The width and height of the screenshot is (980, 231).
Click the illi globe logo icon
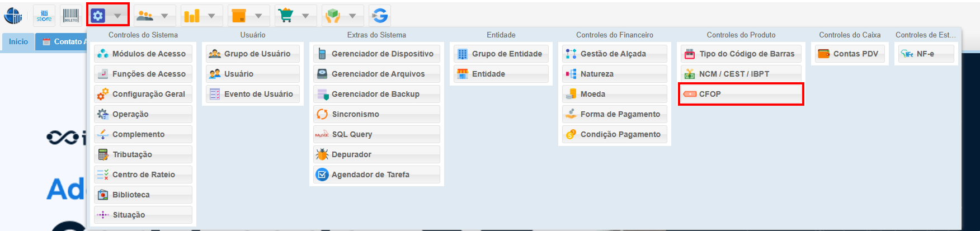13,16
